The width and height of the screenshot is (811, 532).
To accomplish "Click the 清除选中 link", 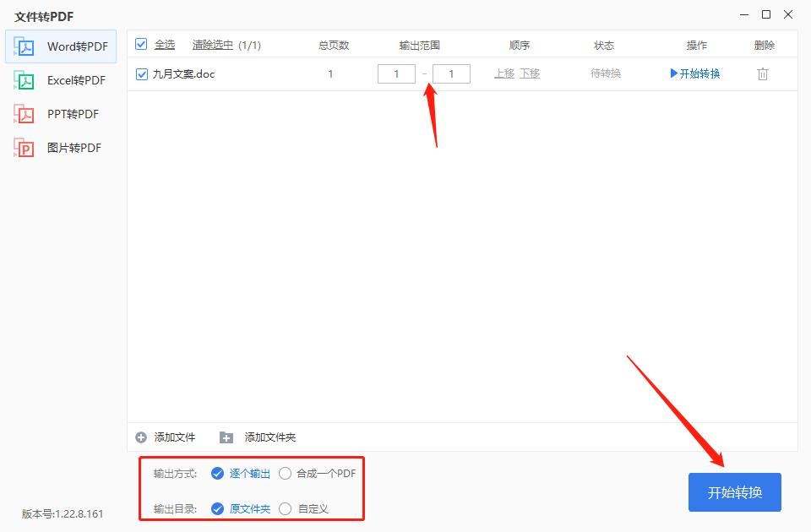I will pos(212,45).
